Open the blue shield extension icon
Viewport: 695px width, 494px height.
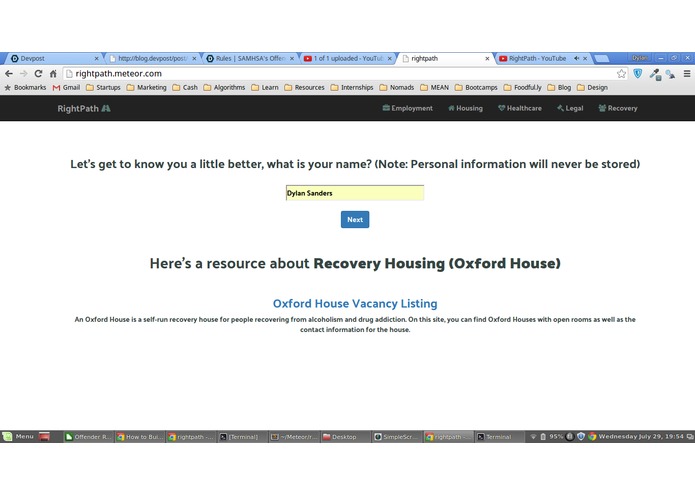pyautogui.click(x=637, y=74)
